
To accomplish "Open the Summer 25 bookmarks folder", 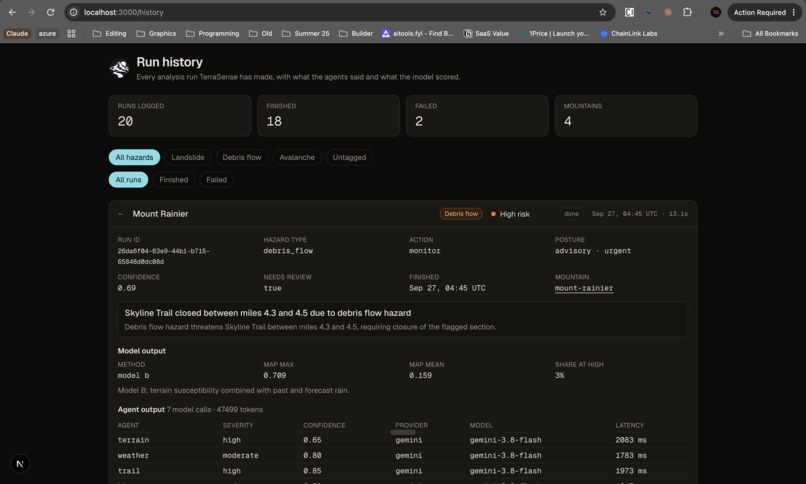I will point(305,33).
